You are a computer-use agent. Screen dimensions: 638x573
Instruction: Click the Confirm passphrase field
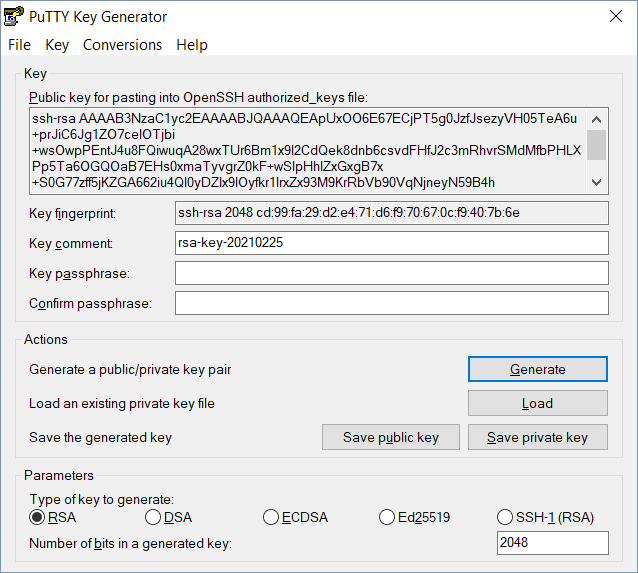point(392,303)
